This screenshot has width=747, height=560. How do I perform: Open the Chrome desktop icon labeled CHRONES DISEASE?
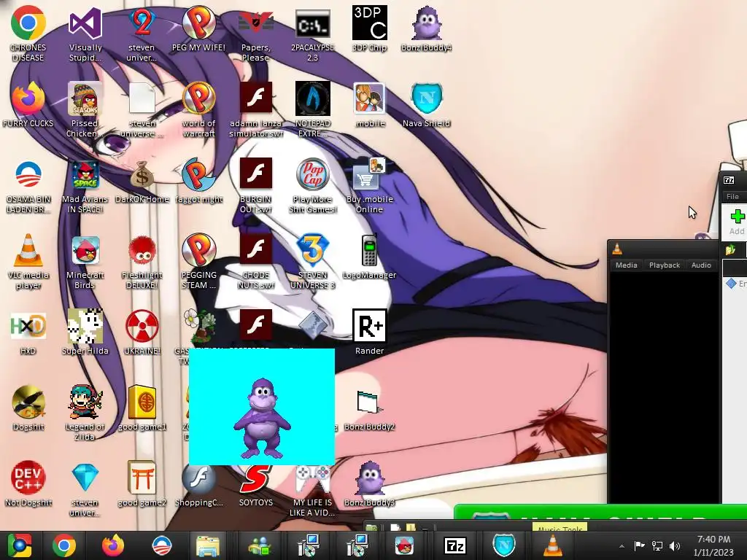28,23
